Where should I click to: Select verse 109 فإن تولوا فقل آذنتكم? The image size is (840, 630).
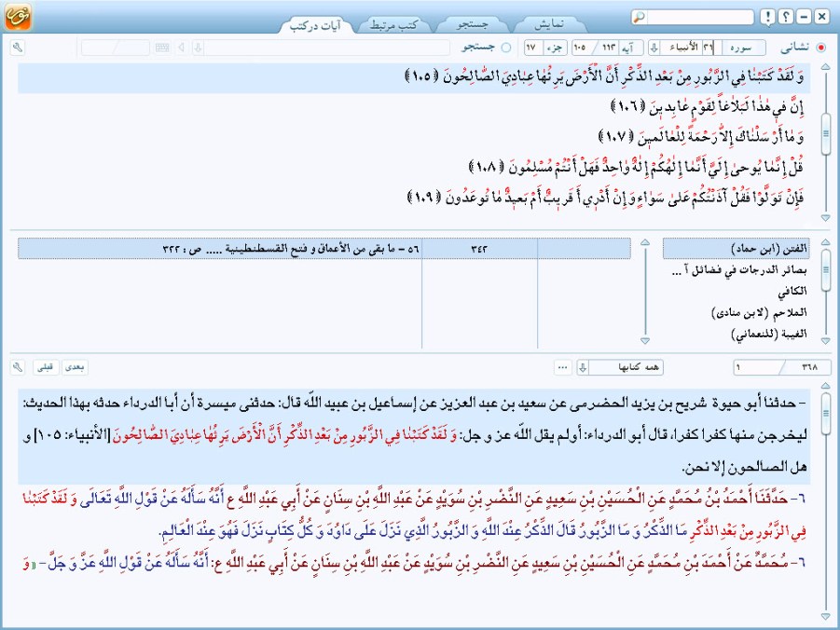click(606, 199)
